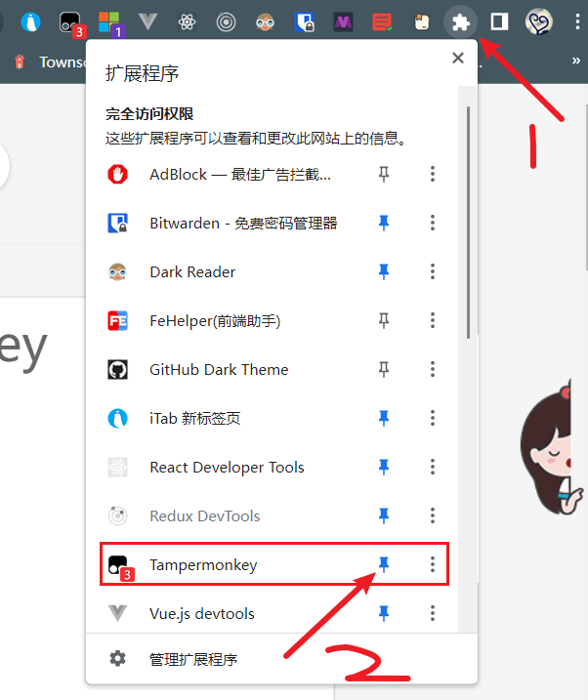Unpin Tampermonkey from the toolbar

[384, 564]
